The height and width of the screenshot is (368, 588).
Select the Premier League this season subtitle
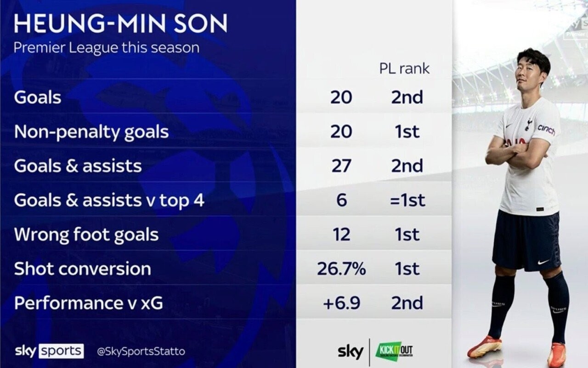107,48
